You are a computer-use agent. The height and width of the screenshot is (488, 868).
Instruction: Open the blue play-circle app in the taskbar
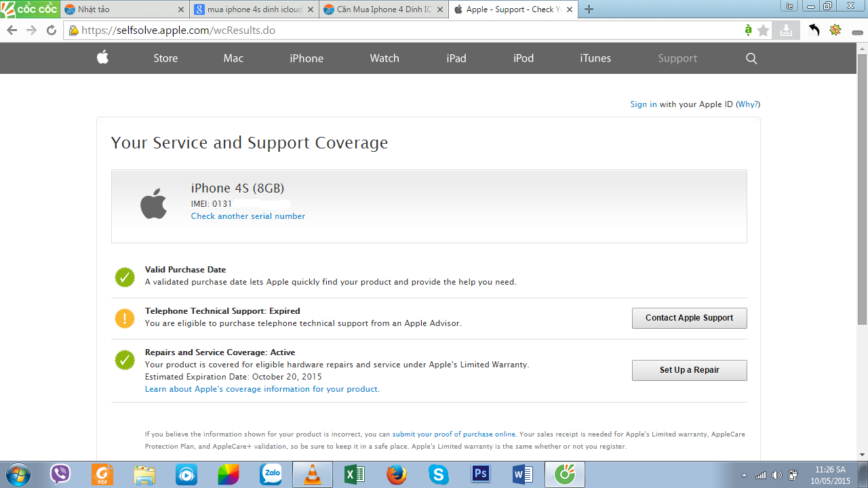186,474
